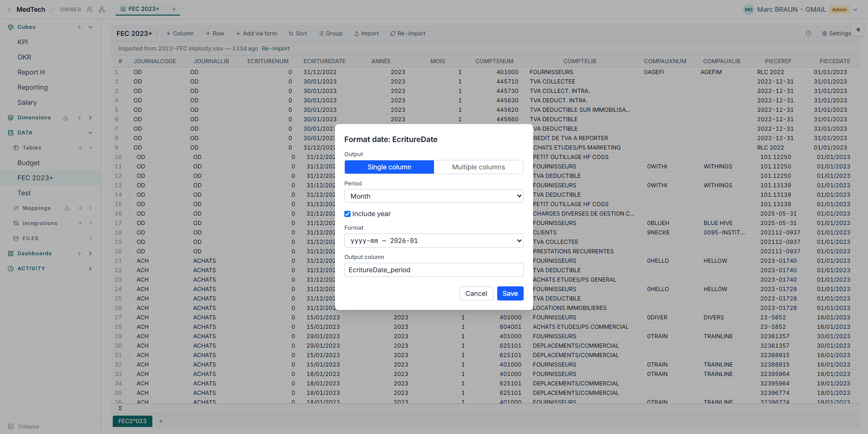This screenshot has width=868, height=434.
Task: Expand the Integrations section
Action: (x=91, y=223)
